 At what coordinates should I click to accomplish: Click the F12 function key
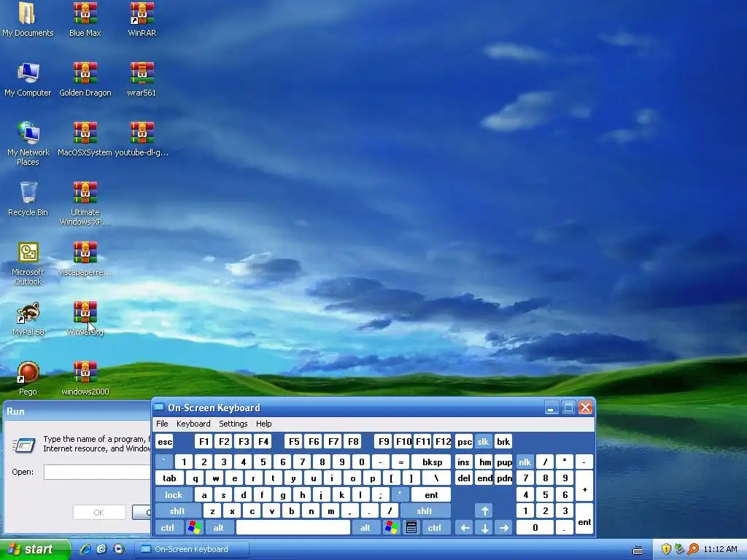[443, 441]
